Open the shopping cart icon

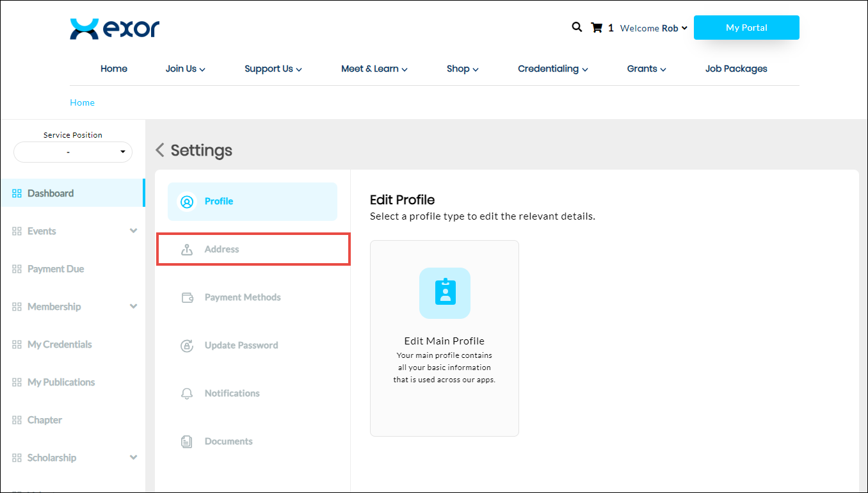pos(597,28)
